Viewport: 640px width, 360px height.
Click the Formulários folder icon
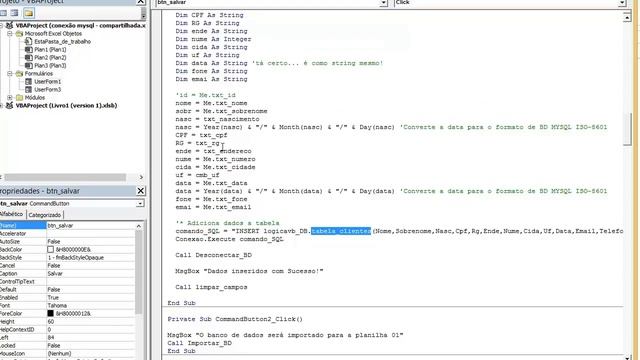pyautogui.click(x=19, y=73)
